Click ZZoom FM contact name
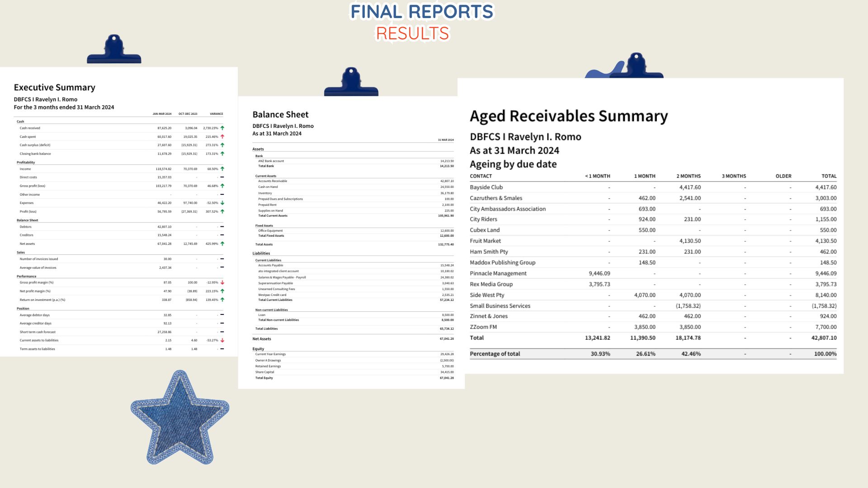The height and width of the screenshot is (488, 868). tap(483, 327)
